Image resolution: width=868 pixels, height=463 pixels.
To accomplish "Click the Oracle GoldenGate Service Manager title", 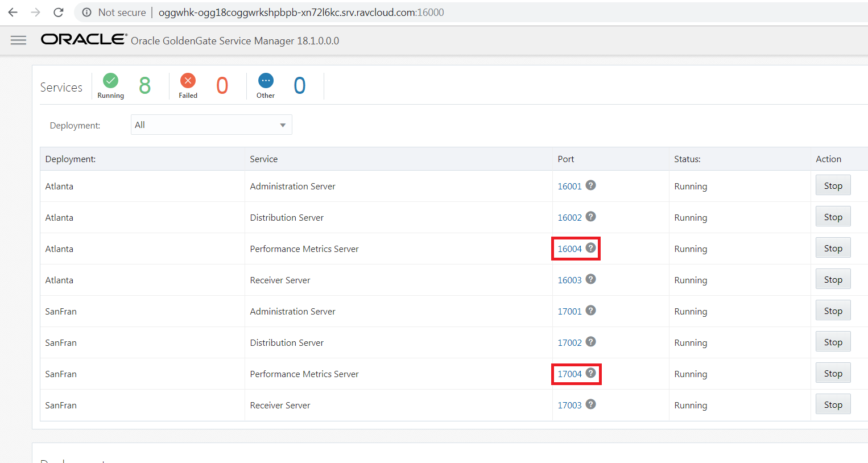I will tap(235, 41).
